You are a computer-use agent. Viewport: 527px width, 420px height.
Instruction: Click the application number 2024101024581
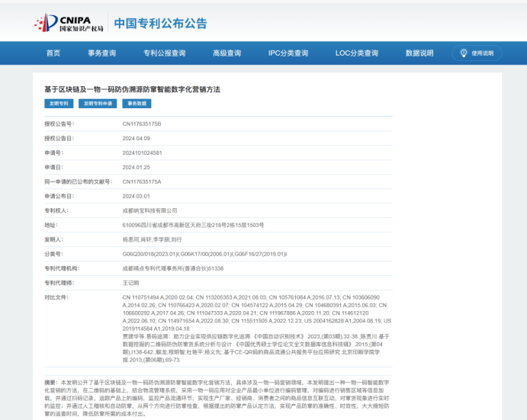(x=142, y=152)
